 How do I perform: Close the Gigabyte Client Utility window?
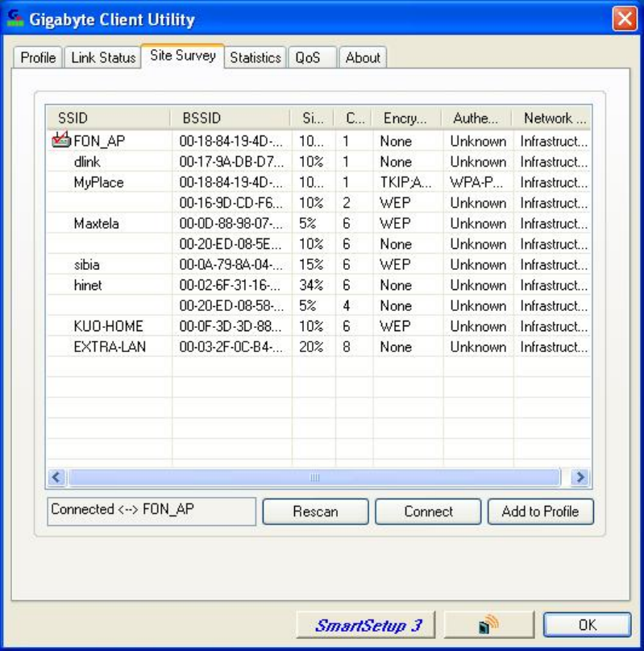[x=625, y=19]
